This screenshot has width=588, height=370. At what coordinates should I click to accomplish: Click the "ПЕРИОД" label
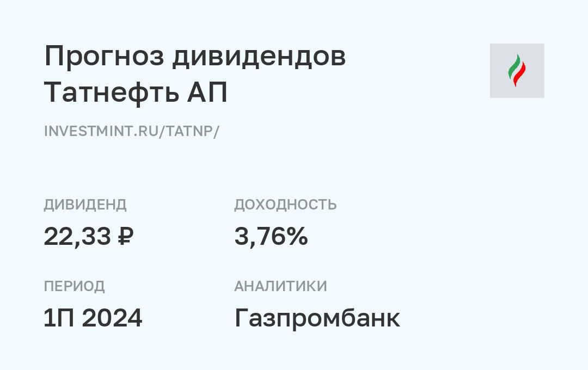(x=74, y=286)
